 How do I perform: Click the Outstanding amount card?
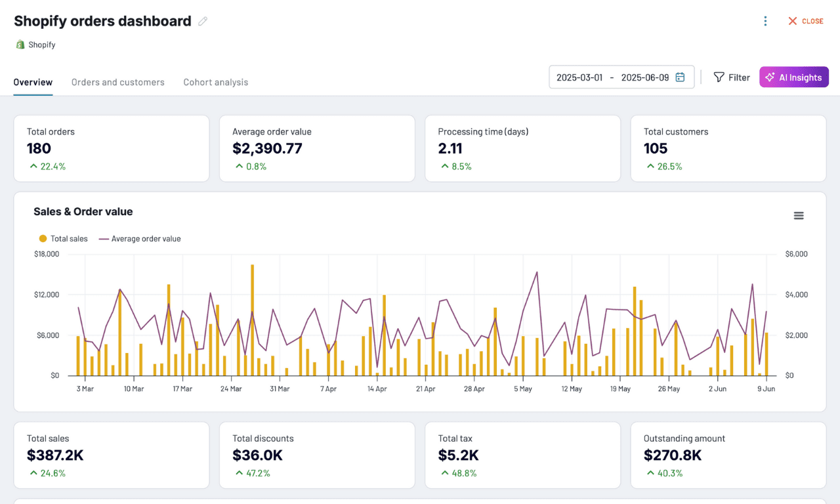tap(728, 455)
